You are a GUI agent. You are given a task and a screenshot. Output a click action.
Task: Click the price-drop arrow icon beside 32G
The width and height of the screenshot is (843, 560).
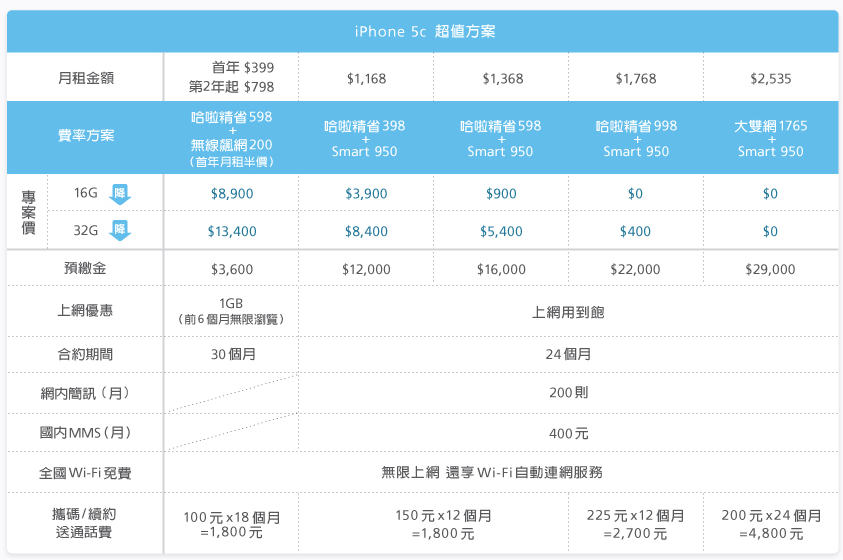120,231
